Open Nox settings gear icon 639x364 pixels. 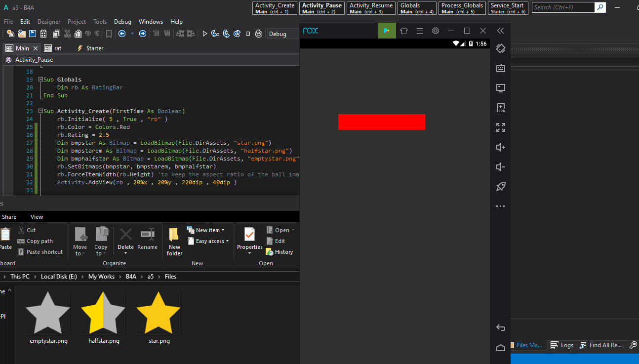pos(435,31)
